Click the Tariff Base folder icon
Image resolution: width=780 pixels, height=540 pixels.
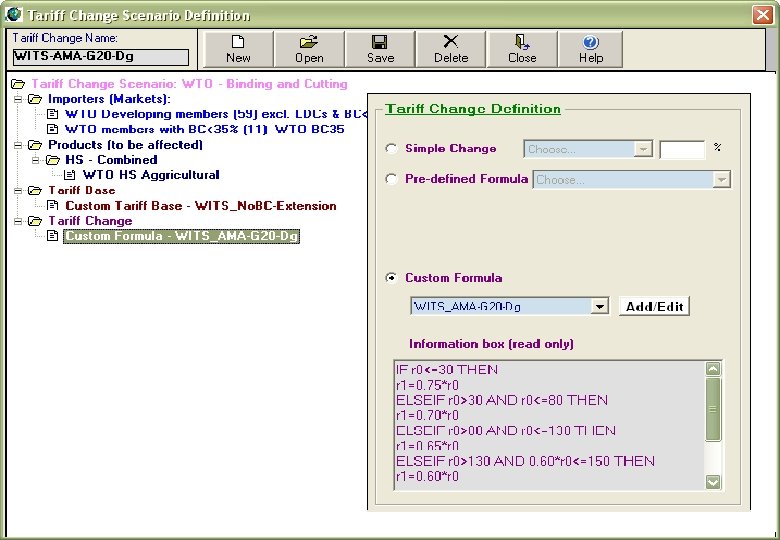tap(35, 190)
